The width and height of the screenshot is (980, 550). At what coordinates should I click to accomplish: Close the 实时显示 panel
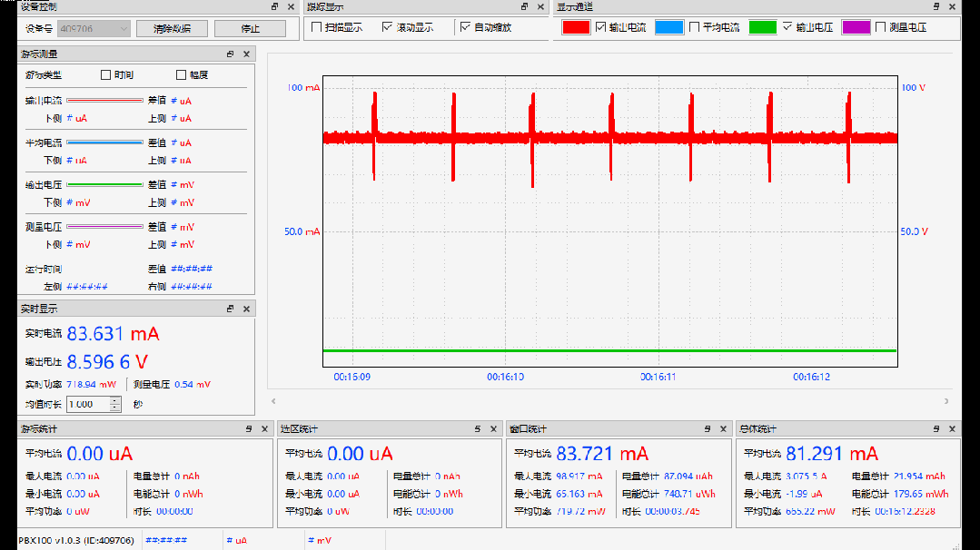[x=246, y=309]
